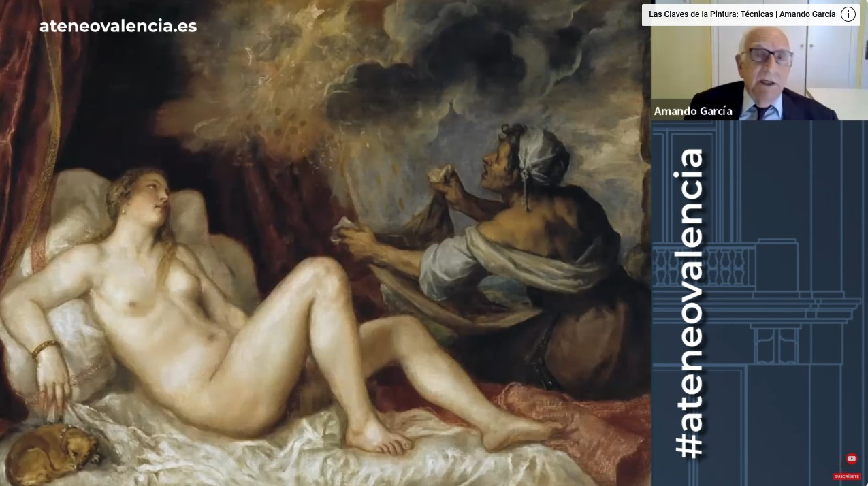Click the speaker's glasses in the webcam
The height and width of the screenshot is (486, 868).
pyautogui.click(x=769, y=56)
